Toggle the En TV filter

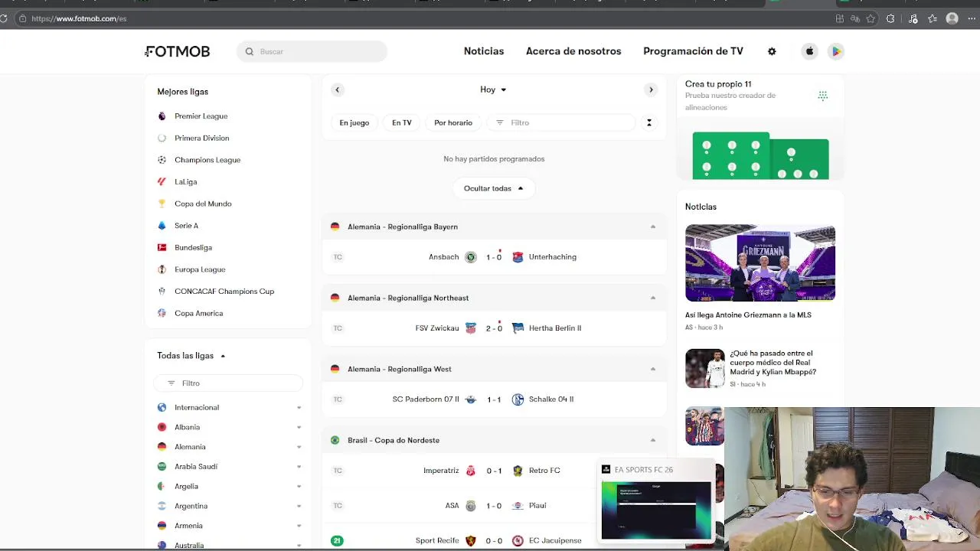click(x=402, y=122)
